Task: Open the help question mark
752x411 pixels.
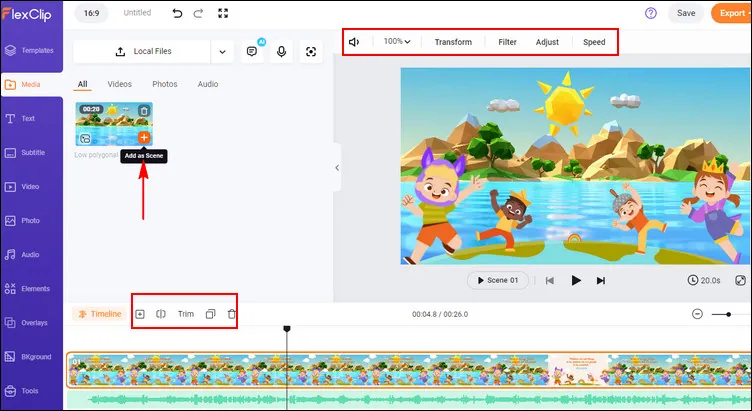Action: coord(651,13)
